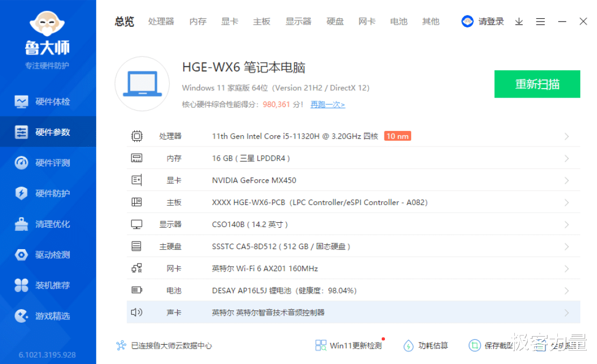Expand the 主板 row chevron
Image resolution: width=597 pixels, height=364 pixels.
566,202
